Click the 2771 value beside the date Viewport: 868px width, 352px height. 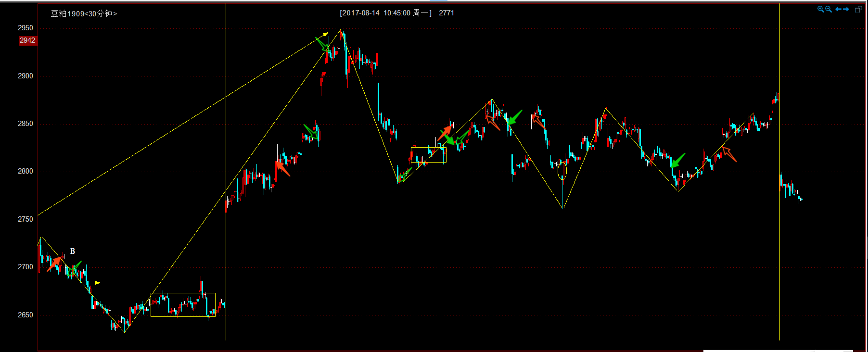447,13
